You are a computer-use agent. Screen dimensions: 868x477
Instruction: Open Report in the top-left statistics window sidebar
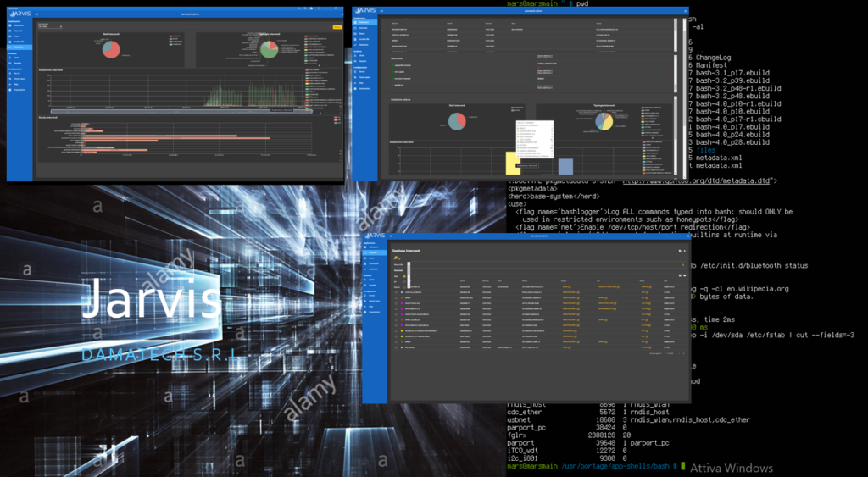19,36
